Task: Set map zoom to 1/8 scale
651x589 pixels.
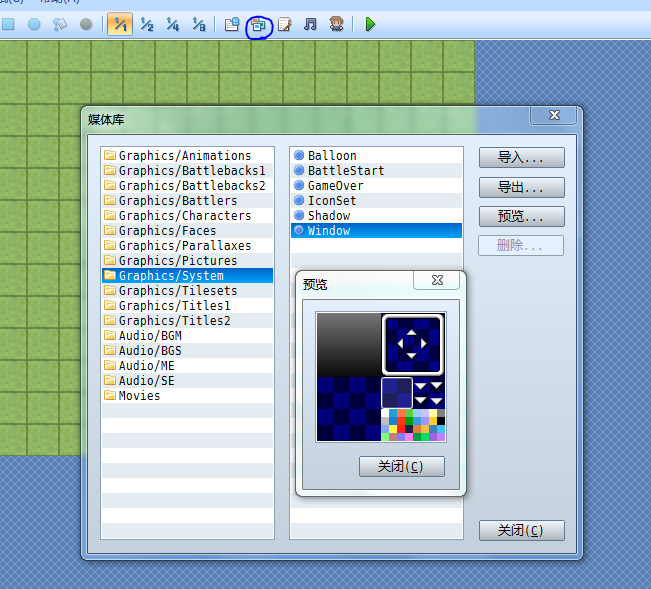Action: 199,24
